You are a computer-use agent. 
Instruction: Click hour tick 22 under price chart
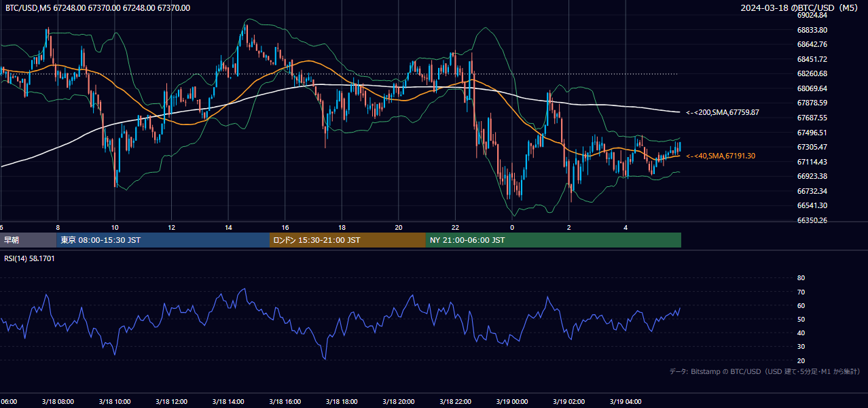click(456, 228)
